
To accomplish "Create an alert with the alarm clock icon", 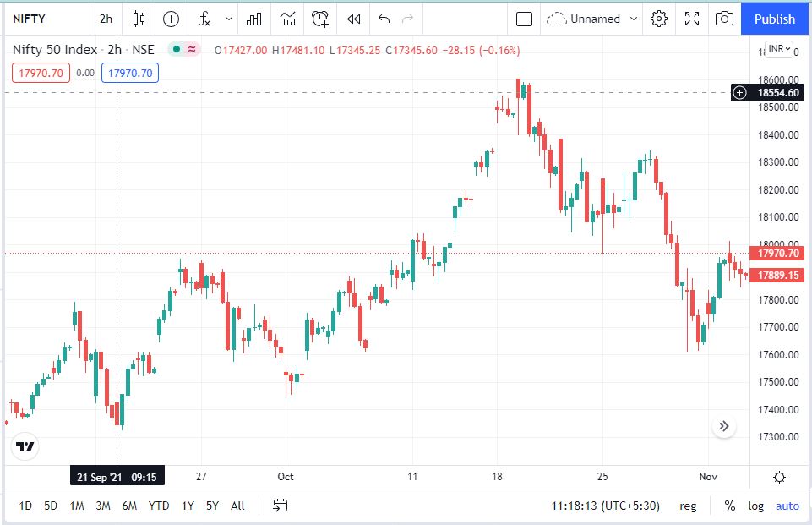I will (320, 19).
